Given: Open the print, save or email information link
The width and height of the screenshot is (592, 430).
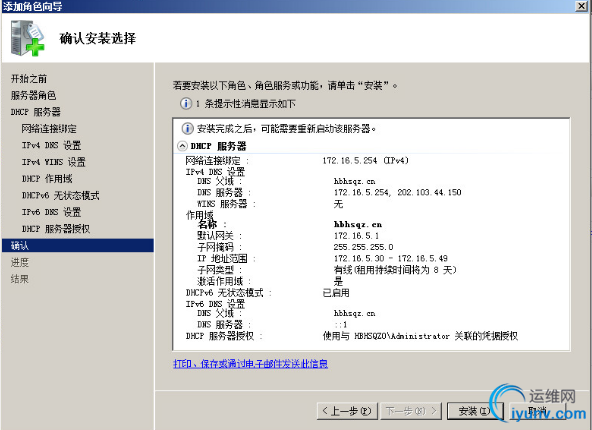Looking at the screenshot, I should pos(250,364).
